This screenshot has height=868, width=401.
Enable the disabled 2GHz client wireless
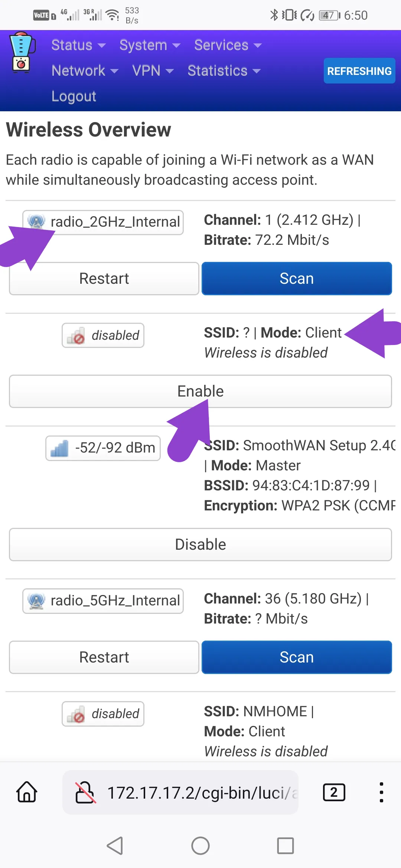(x=200, y=391)
